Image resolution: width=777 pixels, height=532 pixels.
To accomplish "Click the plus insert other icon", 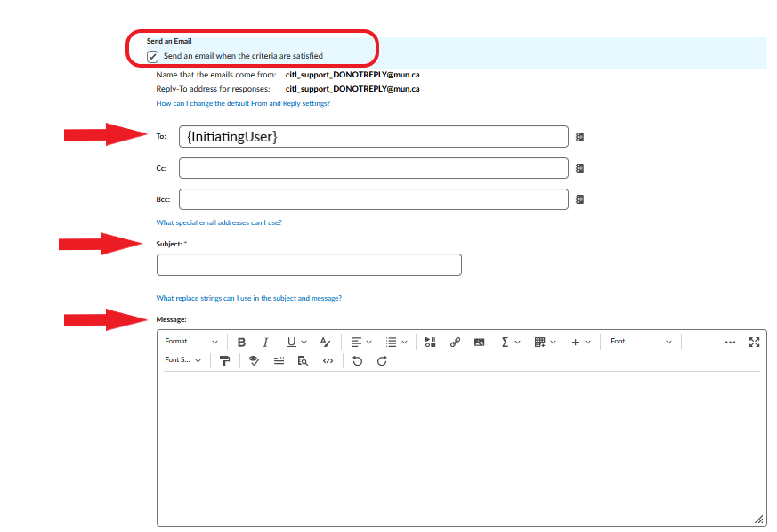I will [575, 342].
